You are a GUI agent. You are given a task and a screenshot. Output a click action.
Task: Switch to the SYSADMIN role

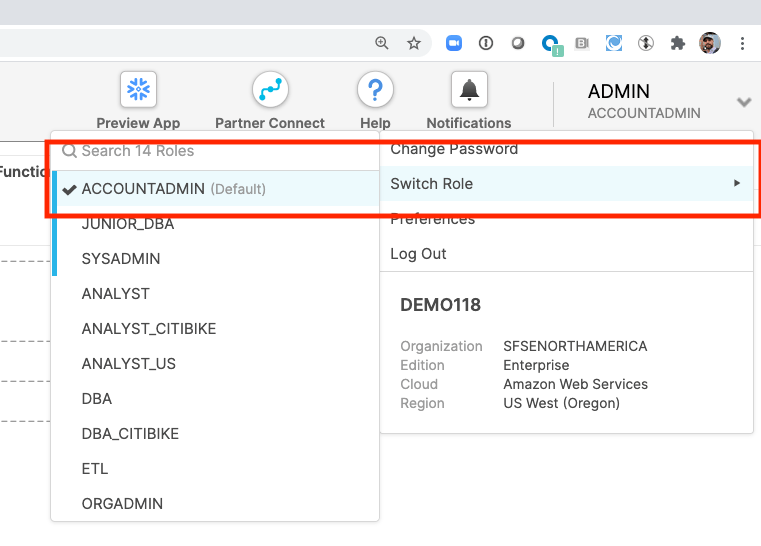click(x=121, y=259)
